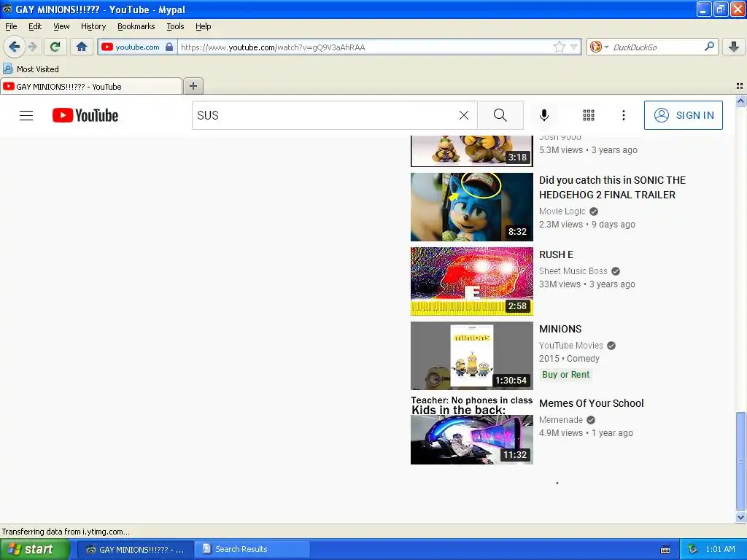The image size is (747, 560).
Task: Open the Did you catch this in SONIC title
Action: [612, 187]
